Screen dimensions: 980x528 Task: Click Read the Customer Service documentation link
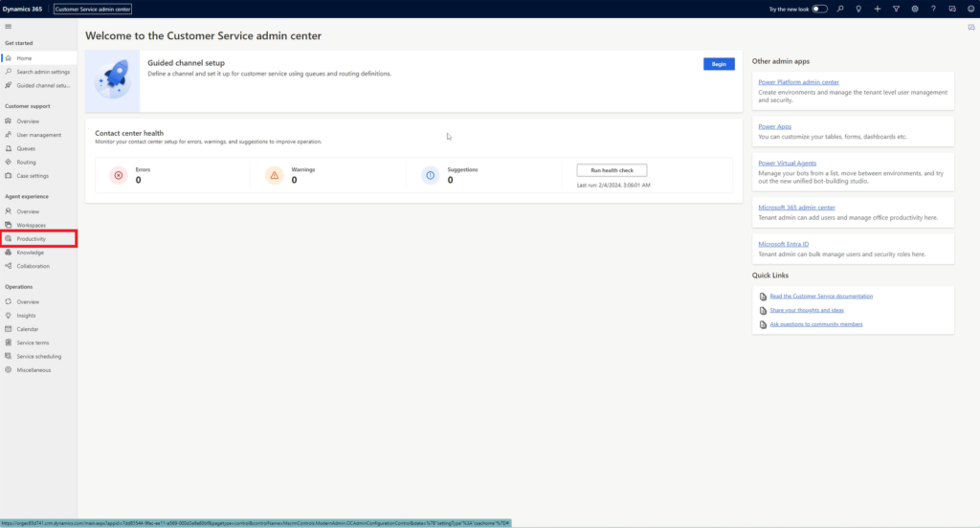click(x=820, y=297)
